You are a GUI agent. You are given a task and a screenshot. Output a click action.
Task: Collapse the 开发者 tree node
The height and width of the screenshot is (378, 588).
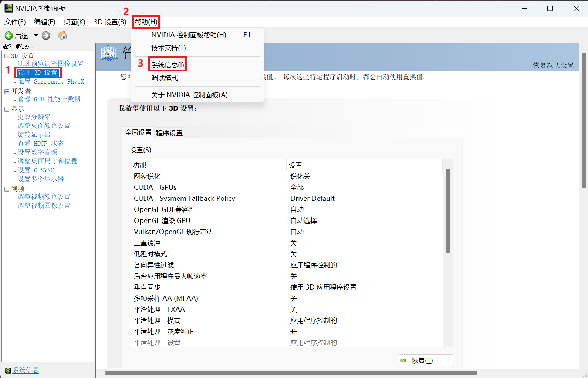7,91
